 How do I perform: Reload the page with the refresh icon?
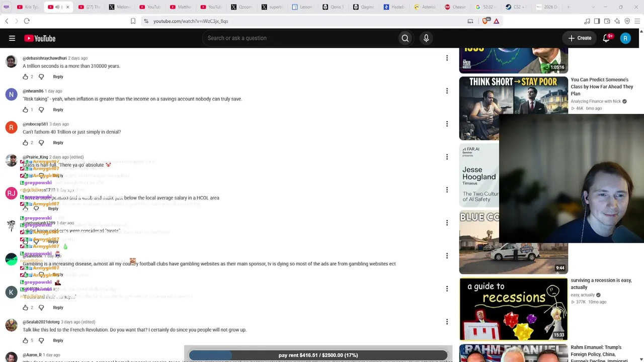pos(27,21)
